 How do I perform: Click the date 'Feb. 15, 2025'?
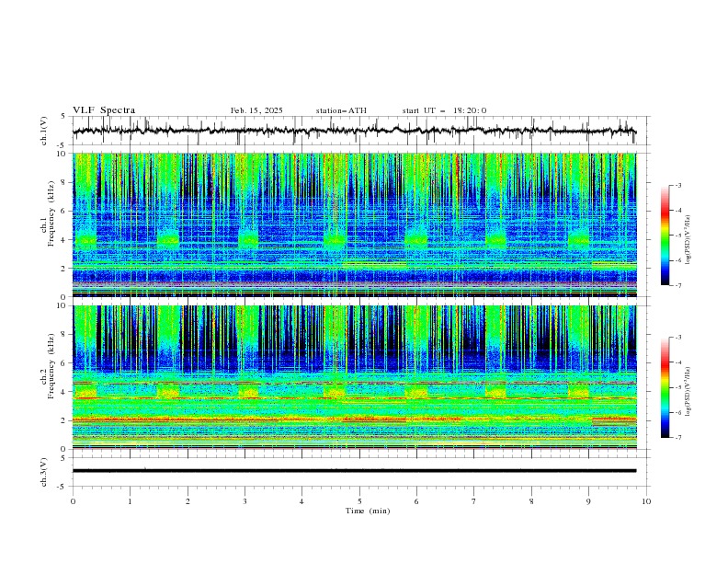pos(256,110)
